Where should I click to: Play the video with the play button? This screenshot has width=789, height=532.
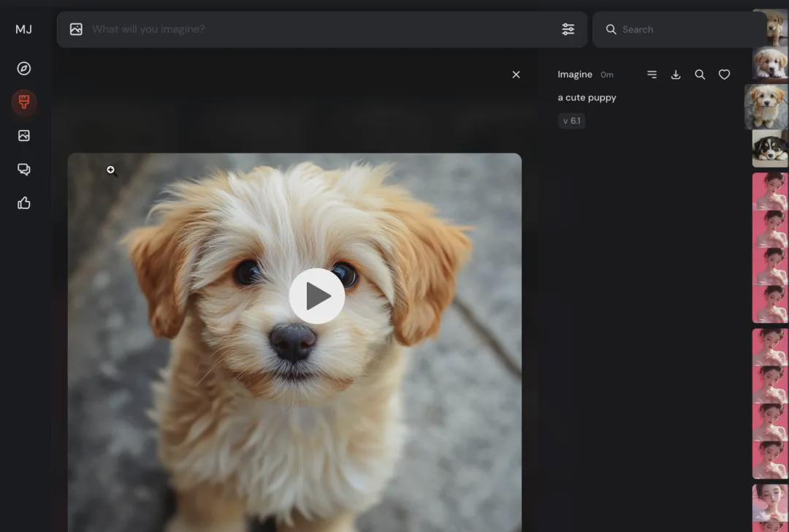point(317,296)
